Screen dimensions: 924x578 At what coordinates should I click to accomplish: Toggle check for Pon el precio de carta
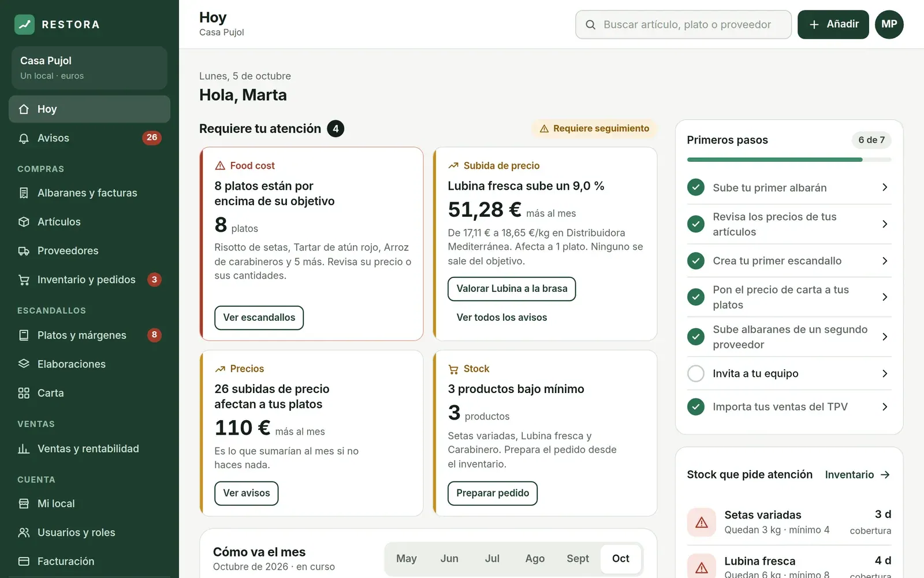click(x=696, y=297)
